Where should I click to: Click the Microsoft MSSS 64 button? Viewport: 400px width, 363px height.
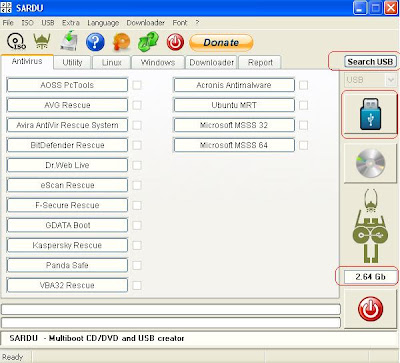pyautogui.click(x=234, y=145)
